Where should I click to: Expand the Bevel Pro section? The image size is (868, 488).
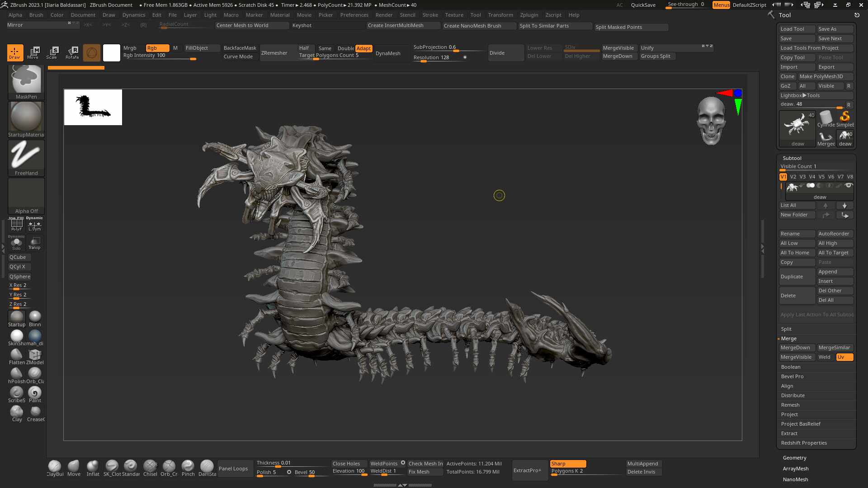[792, 376]
